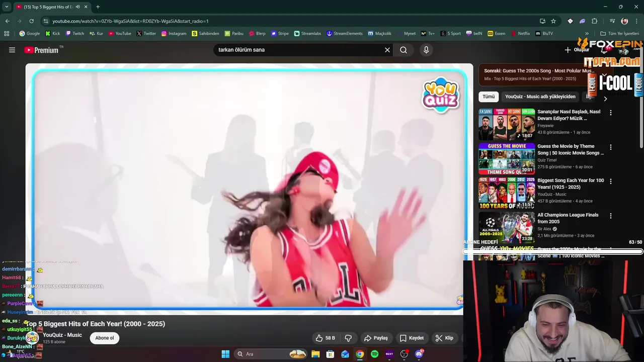
Task: Open options for 'All Champions League Finals' video
Action: pyautogui.click(x=611, y=216)
